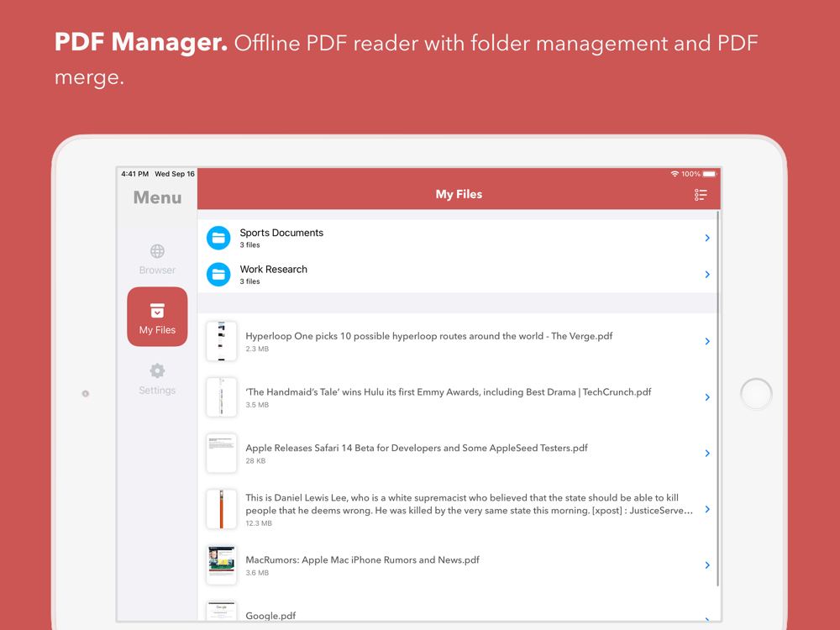
Task: Tap the battery indicator icon
Action: pos(709,174)
